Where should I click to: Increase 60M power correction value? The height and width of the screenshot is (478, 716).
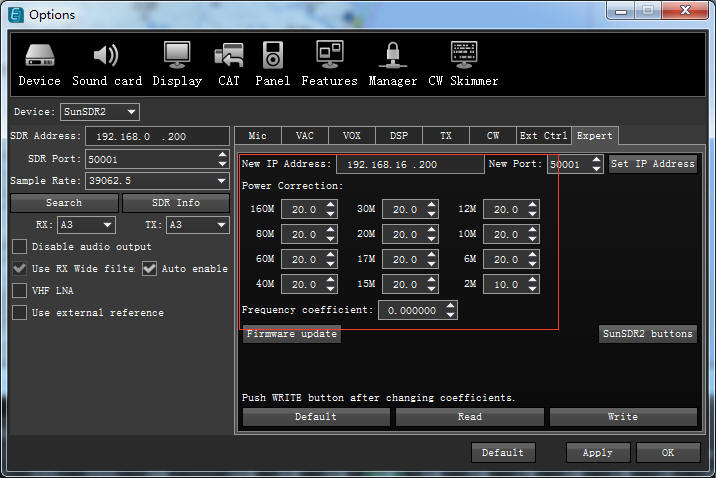point(331,254)
